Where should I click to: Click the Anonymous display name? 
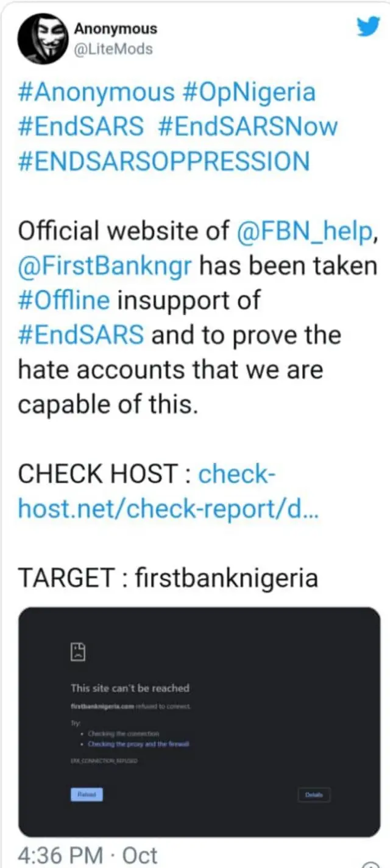[115, 28]
